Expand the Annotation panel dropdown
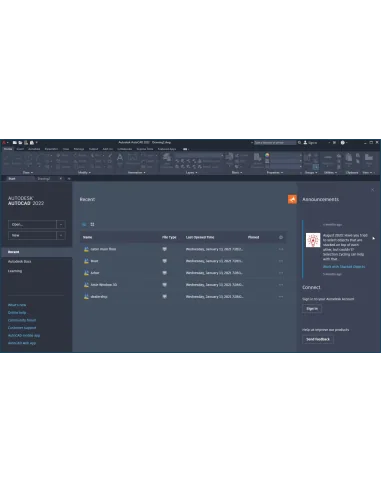The height and width of the screenshot is (492, 381). (x=136, y=173)
